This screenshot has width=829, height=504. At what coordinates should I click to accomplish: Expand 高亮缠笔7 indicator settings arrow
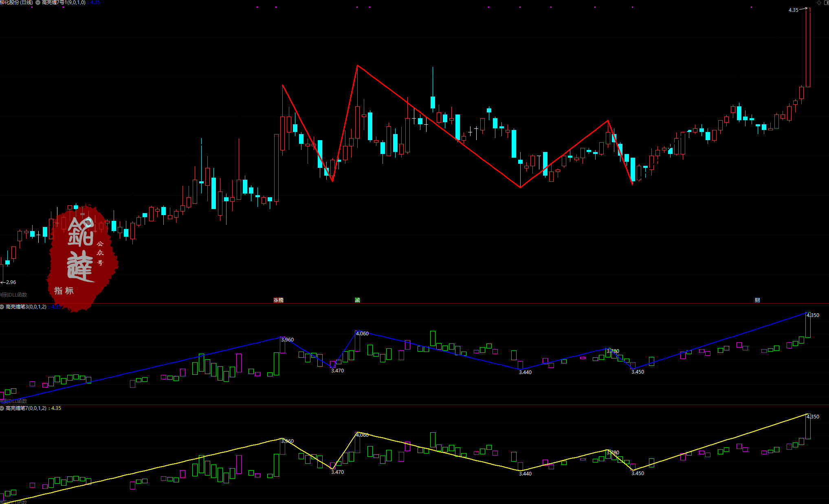[2, 408]
